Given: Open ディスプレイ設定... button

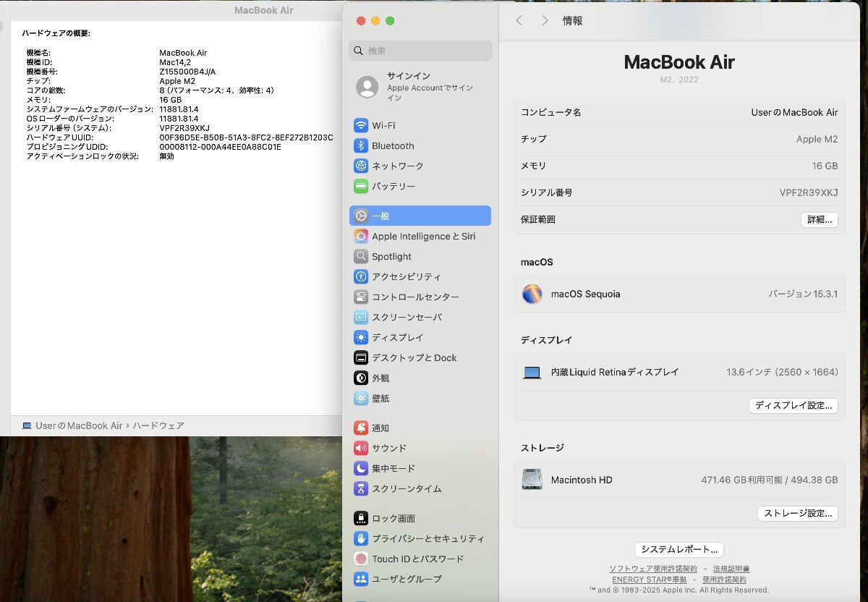Looking at the screenshot, I should 793,405.
